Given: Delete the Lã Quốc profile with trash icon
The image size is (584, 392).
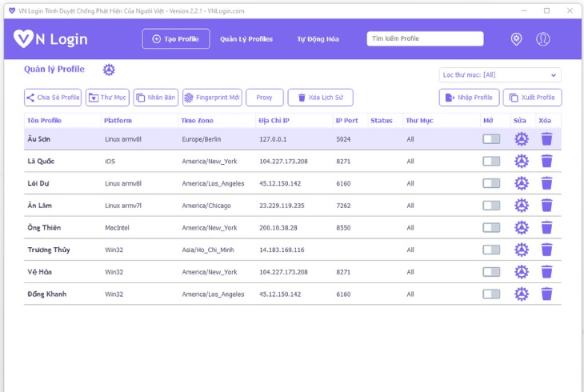Looking at the screenshot, I should point(546,161).
